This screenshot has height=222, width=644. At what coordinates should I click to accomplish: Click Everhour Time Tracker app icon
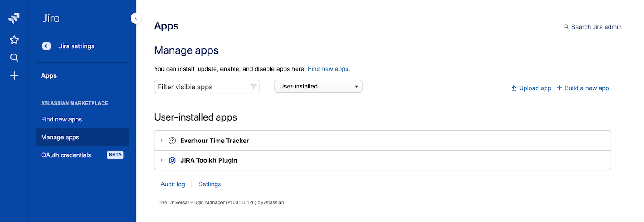pos(172,141)
